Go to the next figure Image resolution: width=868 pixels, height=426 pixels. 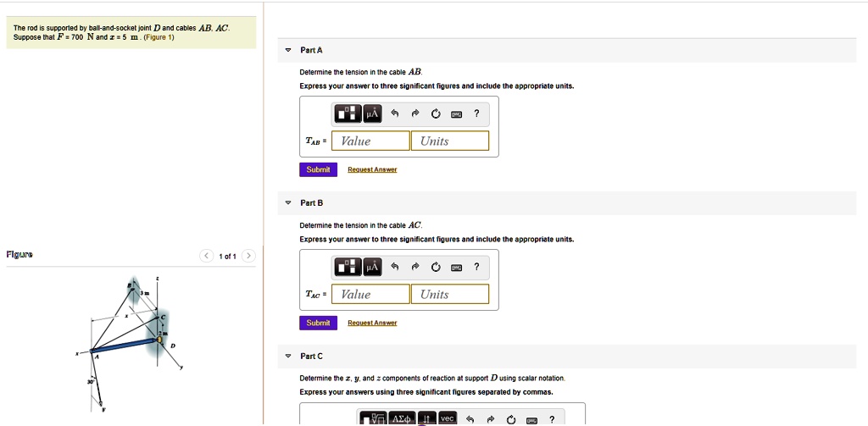(x=248, y=256)
